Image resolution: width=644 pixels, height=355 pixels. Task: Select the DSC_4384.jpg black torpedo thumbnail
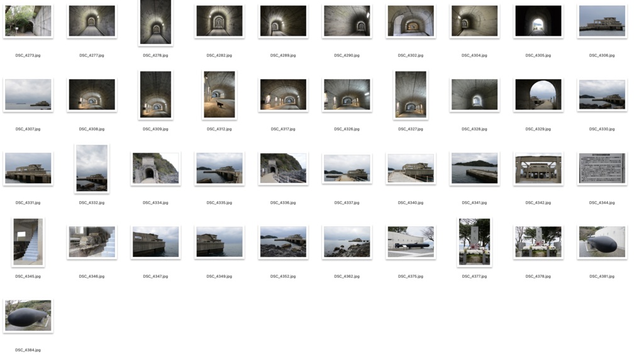pyautogui.click(x=28, y=315)
